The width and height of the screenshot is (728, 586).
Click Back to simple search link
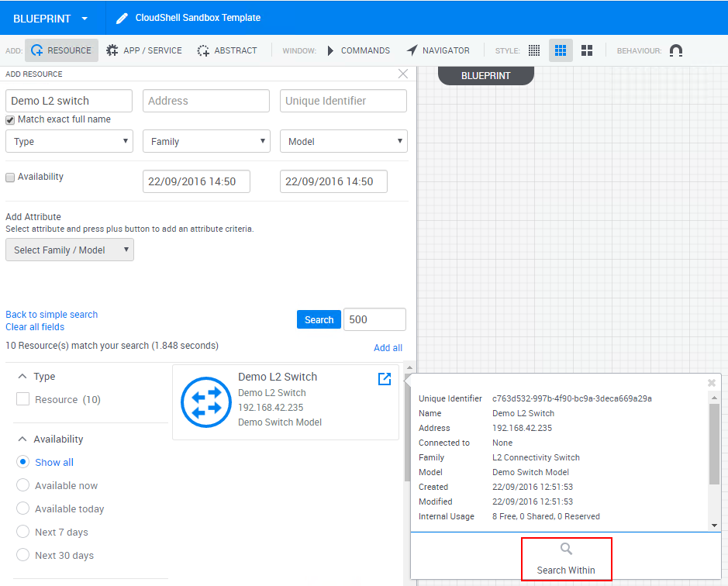[x=52, y=315]
